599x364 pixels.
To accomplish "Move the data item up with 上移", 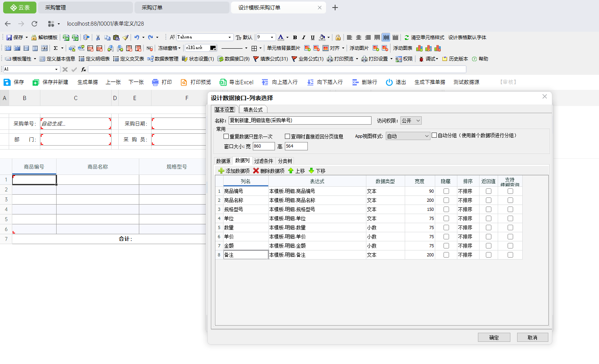I will click(x=296, y=171).
